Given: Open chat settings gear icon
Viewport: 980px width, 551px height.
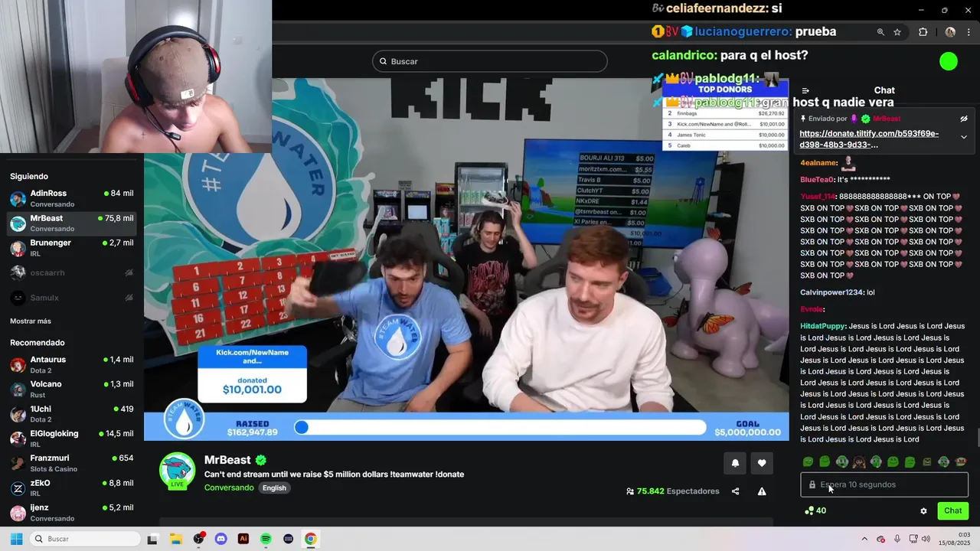Looking at the screenshot, I should coord(923,510).
